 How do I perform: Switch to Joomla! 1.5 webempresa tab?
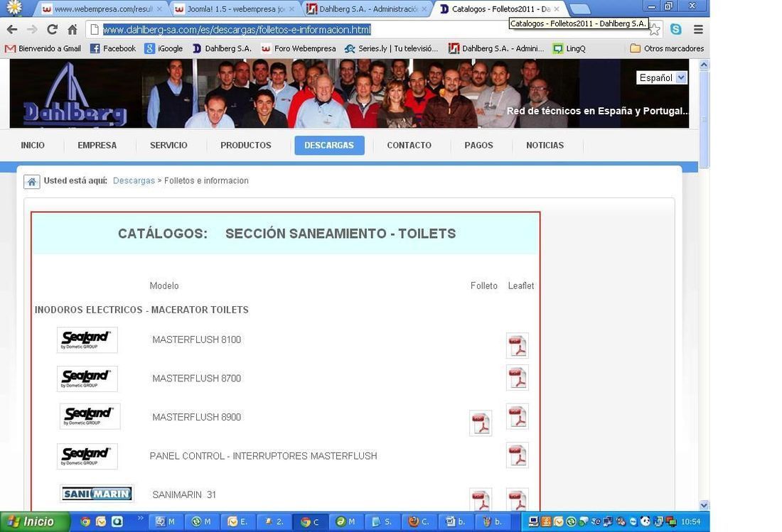[x=235, y=9]
